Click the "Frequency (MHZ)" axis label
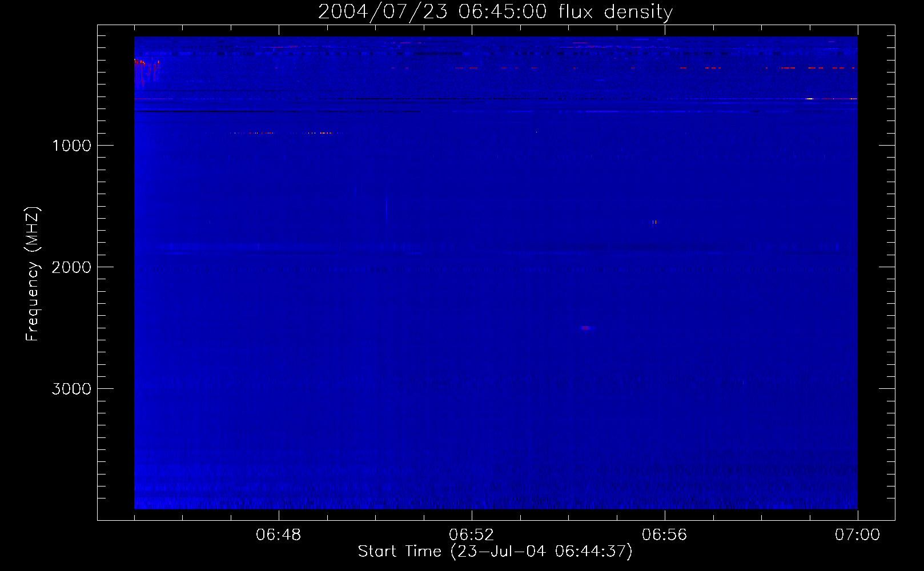924x571 pixels. coord(33,274)
